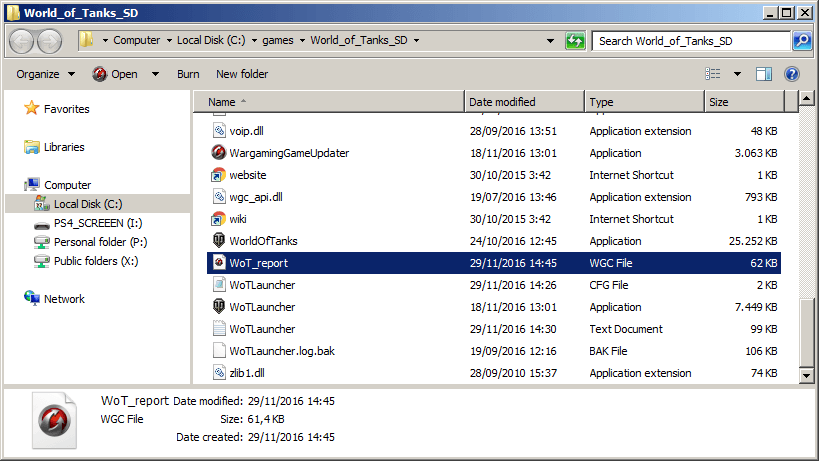Open the Organize dropdown menu
The image size is (819, 461).
pos(45,74)
